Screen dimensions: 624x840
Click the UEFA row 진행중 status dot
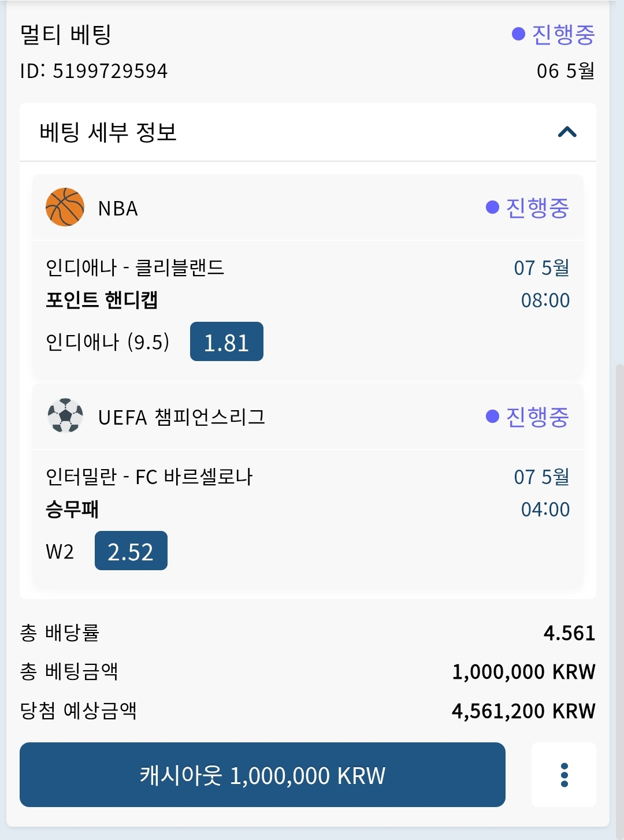pos(492,417)
